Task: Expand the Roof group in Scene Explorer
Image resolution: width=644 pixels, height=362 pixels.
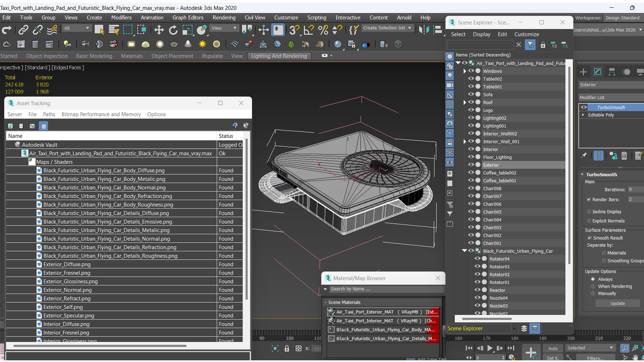Action: point(465,102)
